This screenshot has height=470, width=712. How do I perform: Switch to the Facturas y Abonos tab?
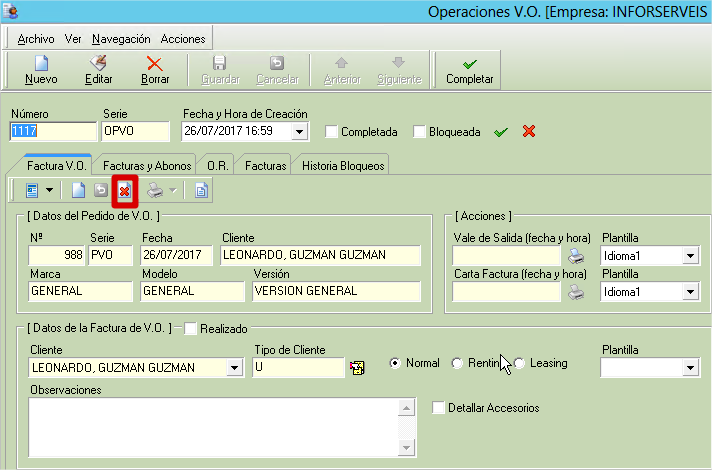point(146,166)
